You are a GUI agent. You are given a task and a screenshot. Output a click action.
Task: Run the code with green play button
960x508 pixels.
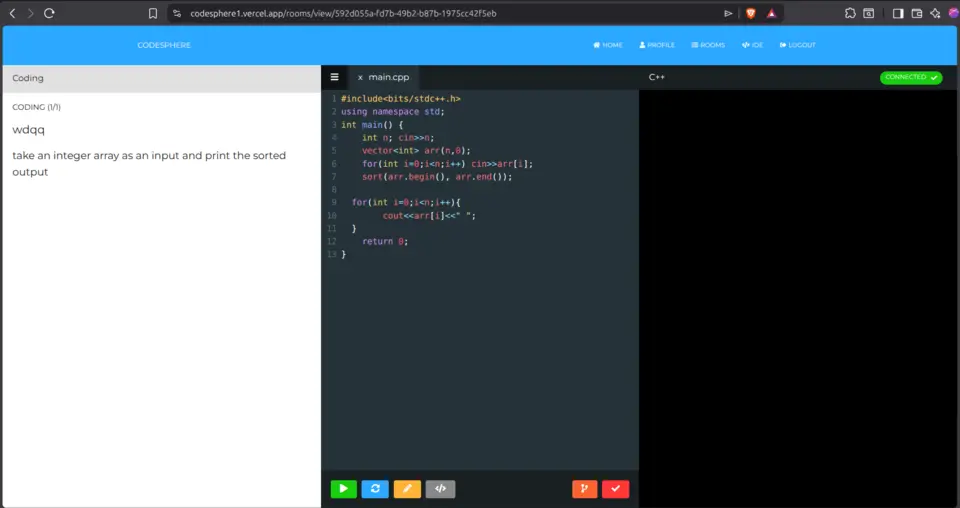pyautogui.click(x=343, y=488)
